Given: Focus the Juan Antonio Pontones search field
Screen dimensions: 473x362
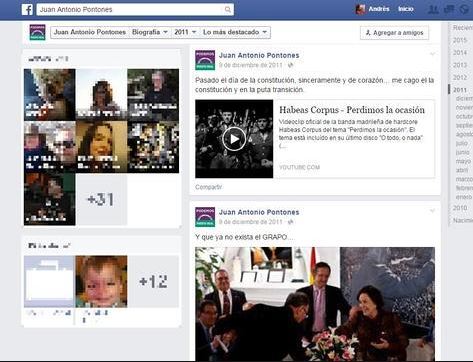Looking at the screenshot, I should (x=135, y=9).
